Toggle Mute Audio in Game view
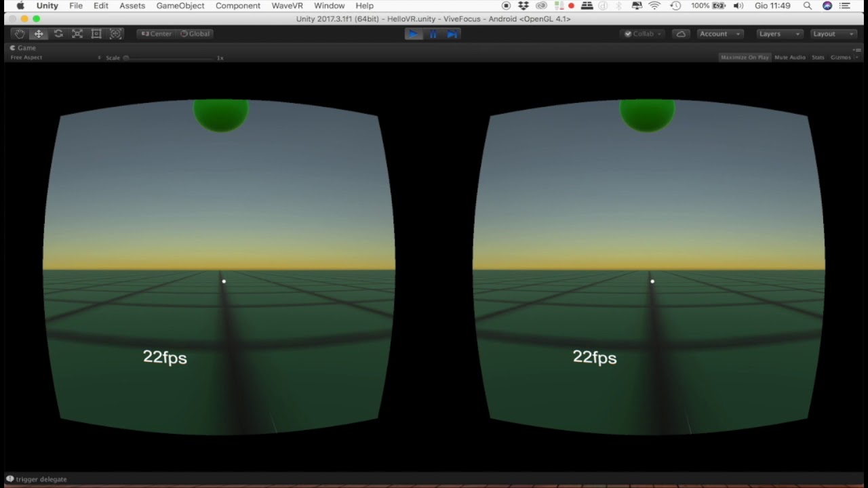Screen dimensions: 868x488 click(790, 58)
